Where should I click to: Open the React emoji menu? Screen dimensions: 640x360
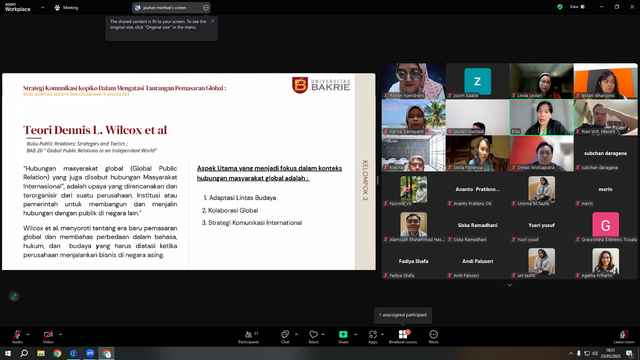pyautogui.click(x=313, y=337)
